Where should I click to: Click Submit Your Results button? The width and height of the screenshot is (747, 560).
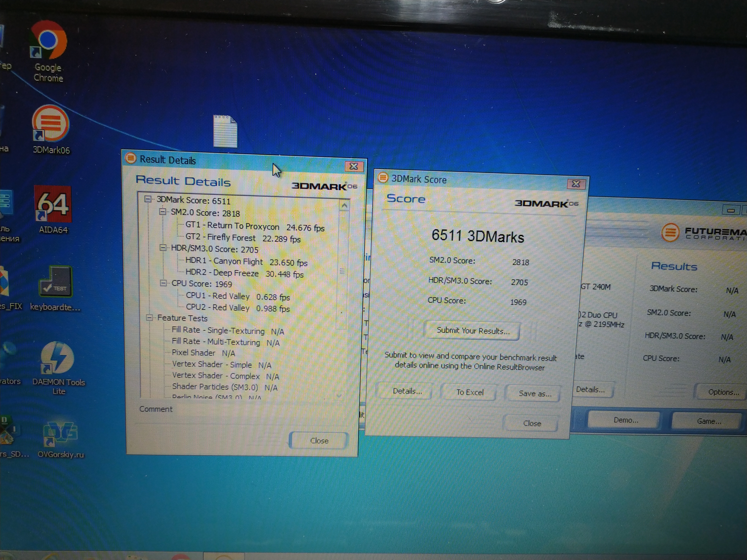point(473,331)
